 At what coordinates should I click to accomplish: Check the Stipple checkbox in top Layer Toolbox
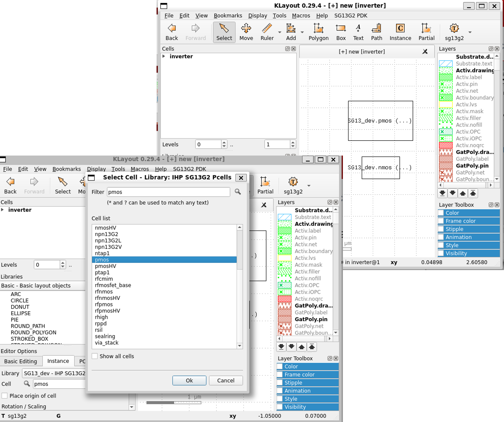point(441,229)
